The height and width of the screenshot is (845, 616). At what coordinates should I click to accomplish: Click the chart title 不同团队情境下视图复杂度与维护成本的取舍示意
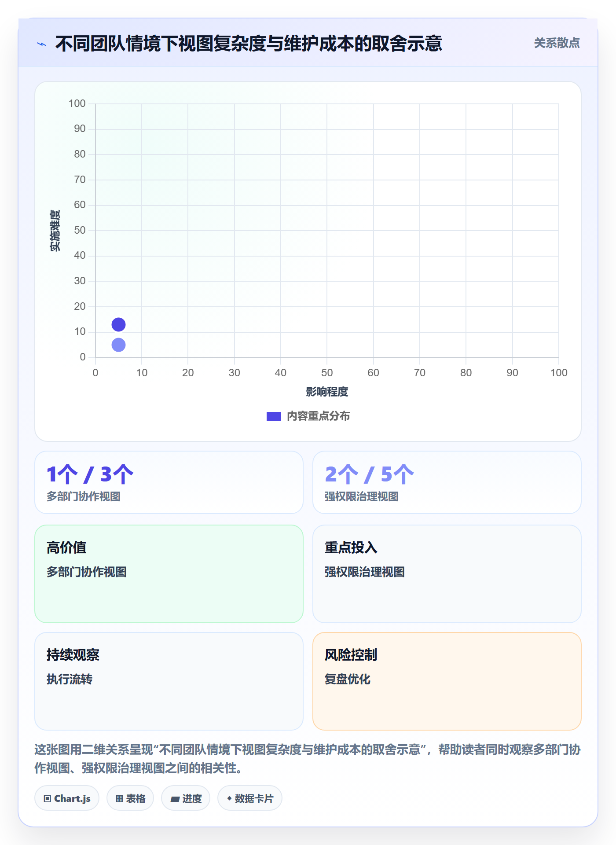pos(249,44)
